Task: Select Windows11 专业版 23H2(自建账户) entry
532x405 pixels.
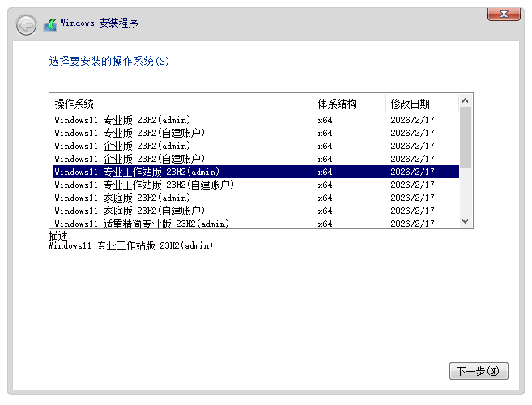Action: click(x=129, y=133)
